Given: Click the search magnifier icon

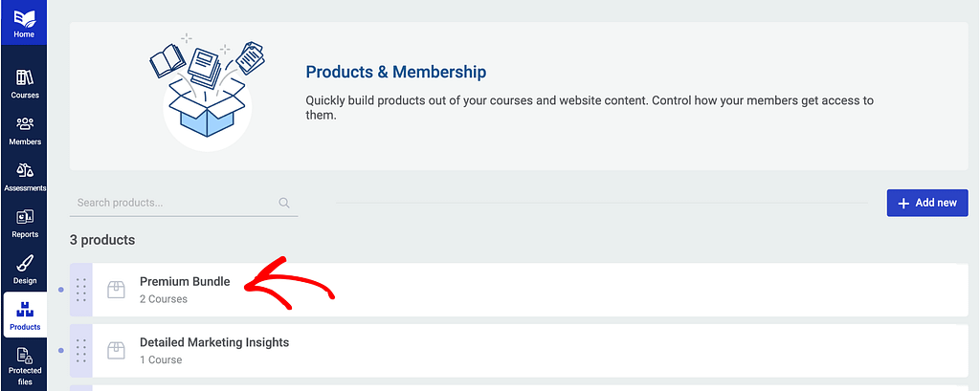Looking at the screenshot, I should (283, 203).
